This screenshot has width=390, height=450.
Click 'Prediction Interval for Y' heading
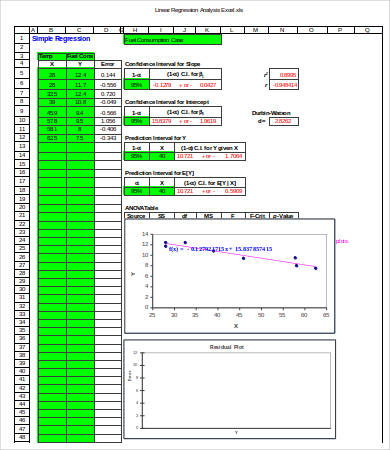pos(155,138)
